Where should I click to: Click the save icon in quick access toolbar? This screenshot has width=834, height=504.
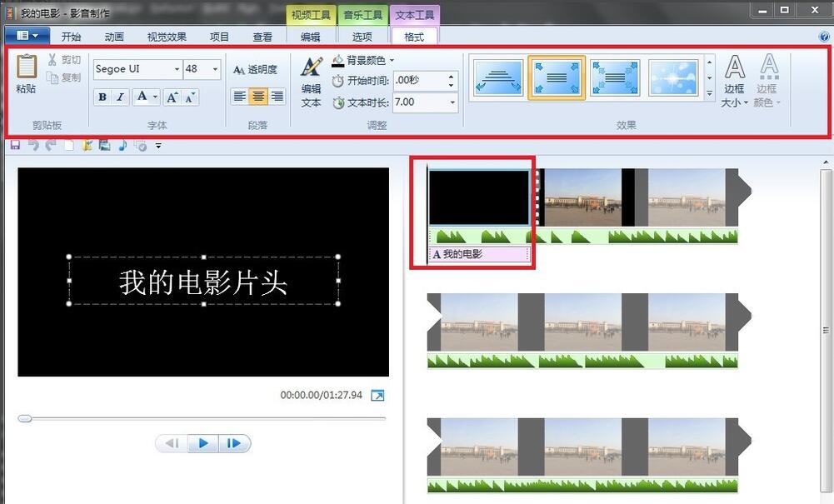tap(16, 145)
